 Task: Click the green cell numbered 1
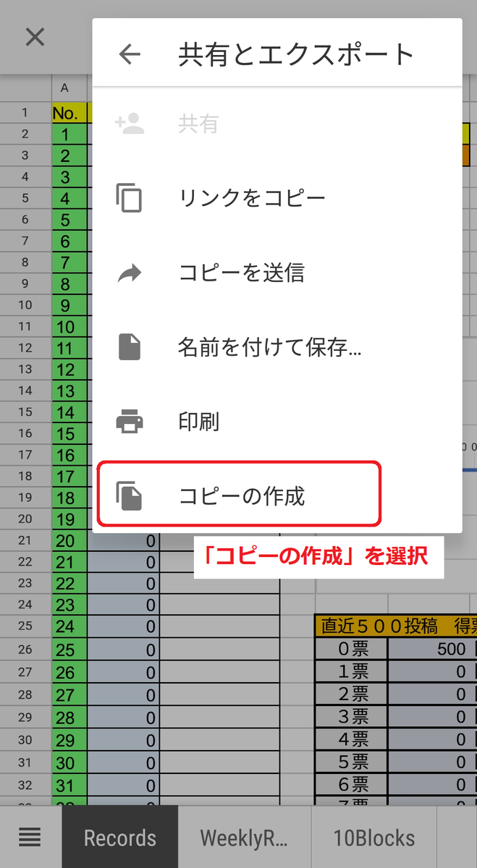[x=69, y=134]
